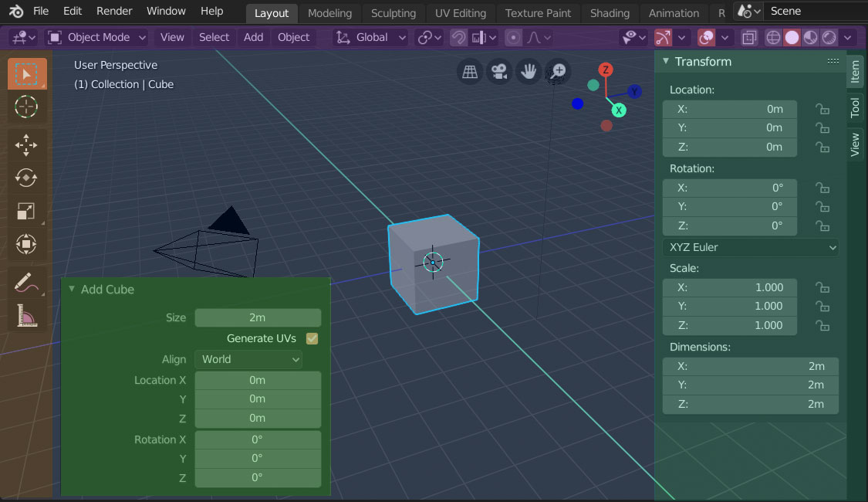Switch to orthographic view grid icon

click(470, 72)
